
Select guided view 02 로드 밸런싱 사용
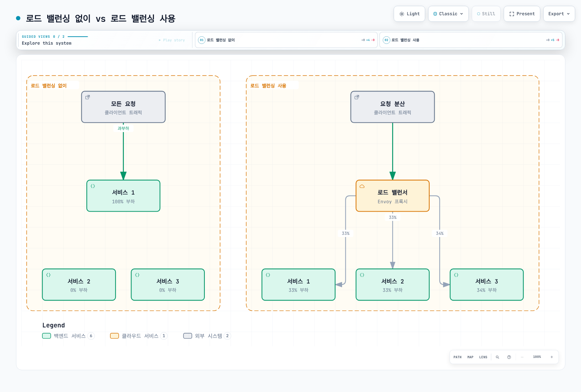tap(471, 40)
